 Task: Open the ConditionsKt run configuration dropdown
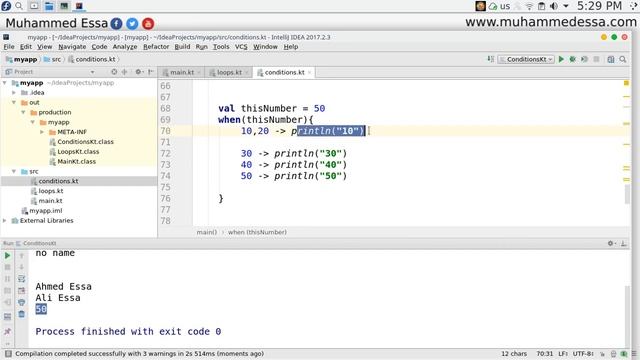coord(526,59)
